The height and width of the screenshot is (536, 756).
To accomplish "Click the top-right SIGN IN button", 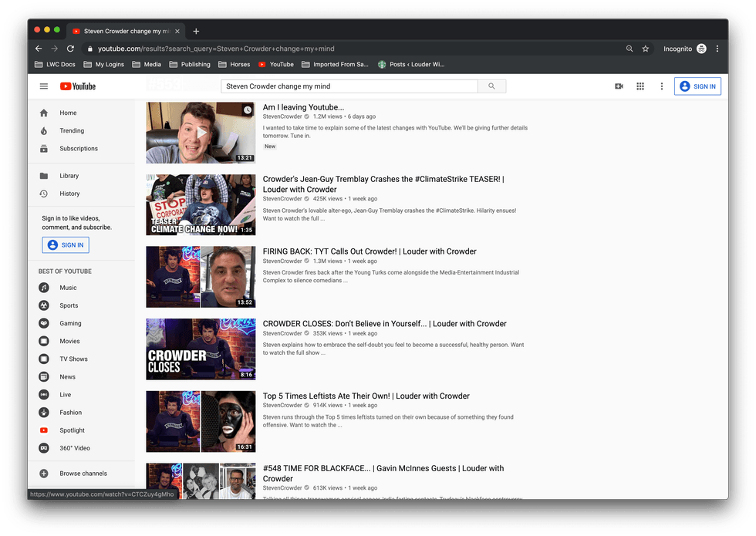I will click(697, 86).
